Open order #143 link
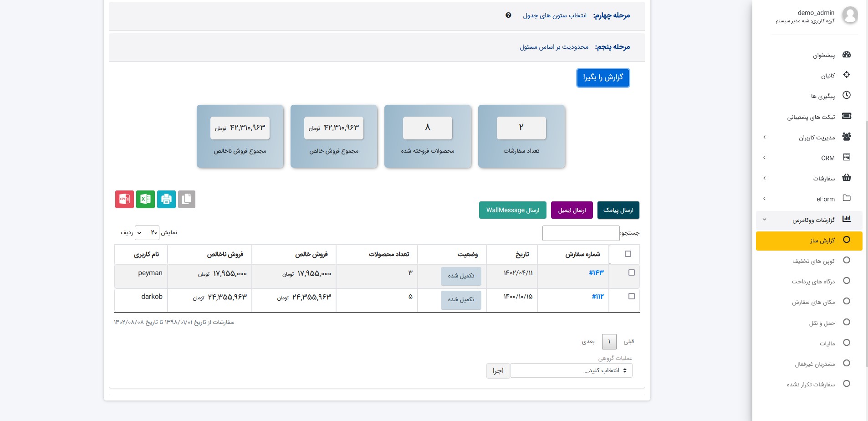Screen dimensions: 868x421 (596, 273)
